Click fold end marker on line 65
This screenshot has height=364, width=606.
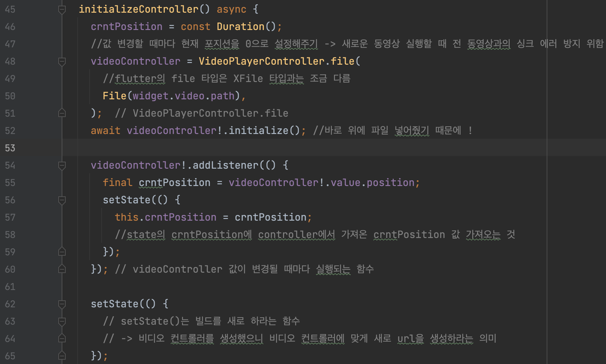point(62,356)
